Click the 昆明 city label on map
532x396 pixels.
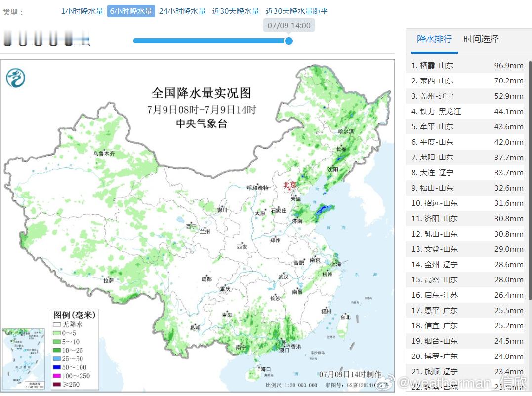click(195, 328)
